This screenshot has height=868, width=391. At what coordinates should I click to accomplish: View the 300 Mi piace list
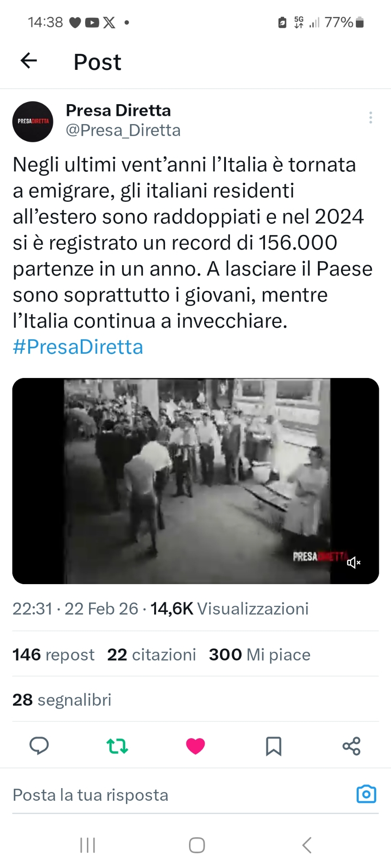pos(260,654)
